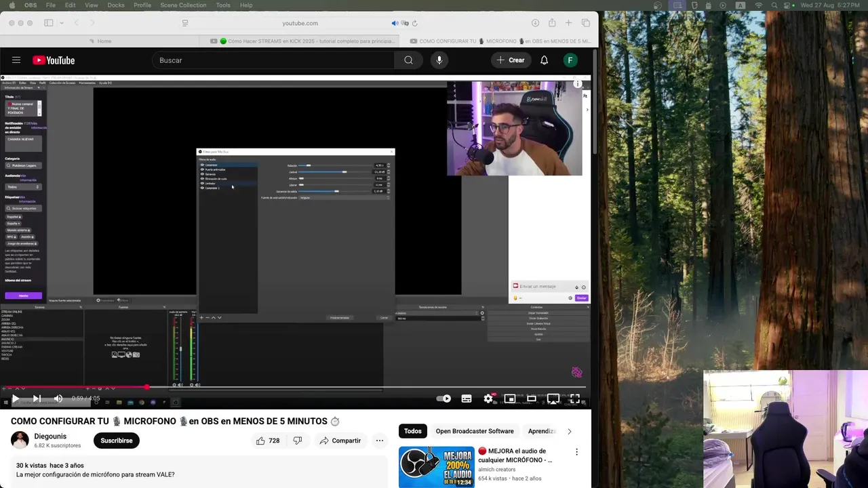Viewport: 868px width, 488px height.
Task: Toggle theater mode in the player
Action: tap(532, 399)
